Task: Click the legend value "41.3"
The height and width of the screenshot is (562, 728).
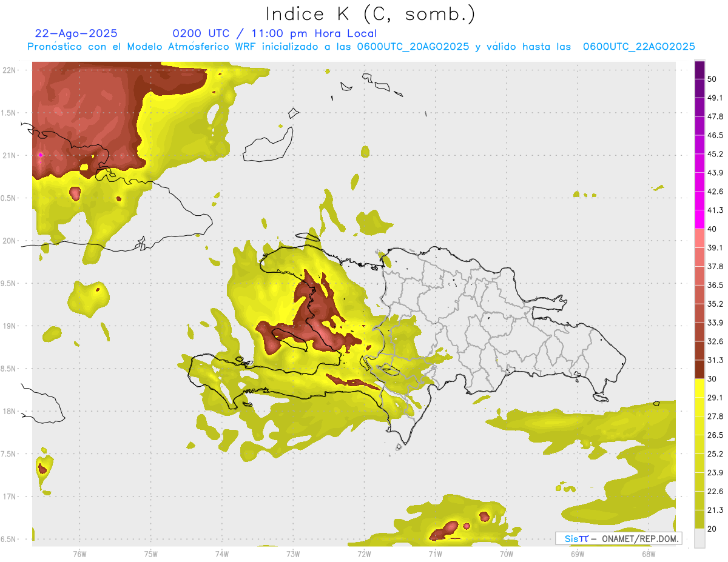Action: pos(715,210)
